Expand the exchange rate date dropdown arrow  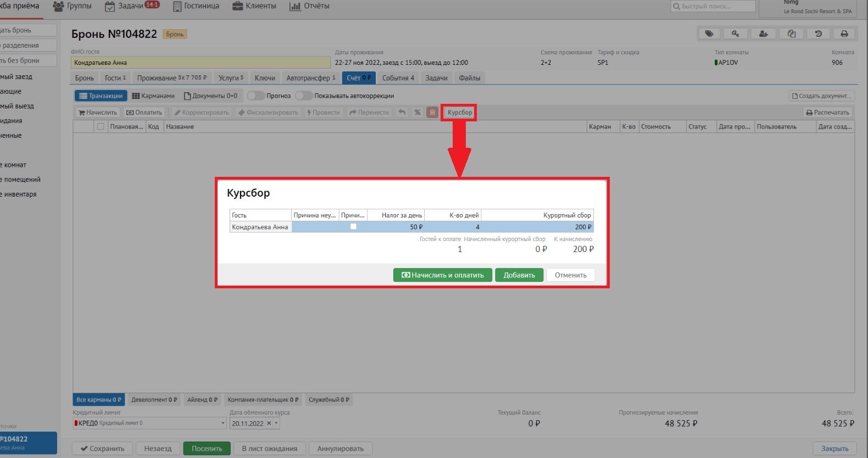pos(276,423)
